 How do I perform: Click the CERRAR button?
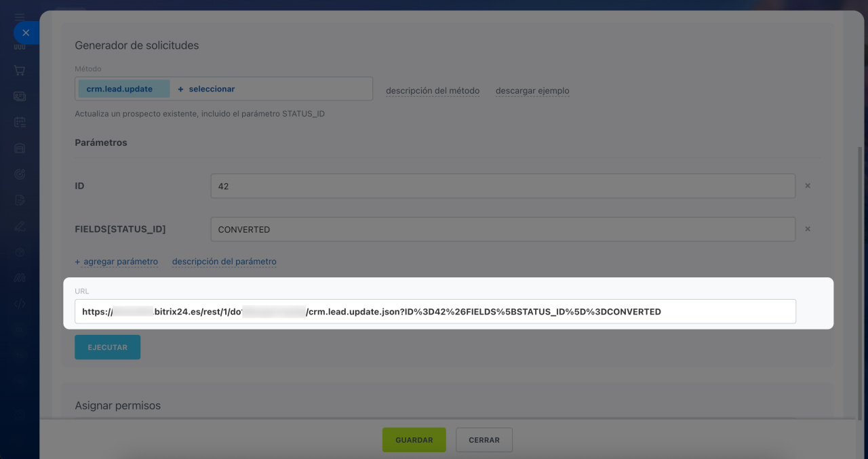pyautogui.click(x=484, y=440)
